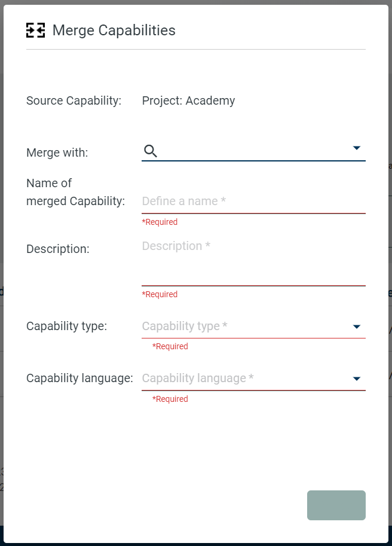Expand the Merge with dropdown arrow
This screenshot has height=546, width=392.
point(357,148)
